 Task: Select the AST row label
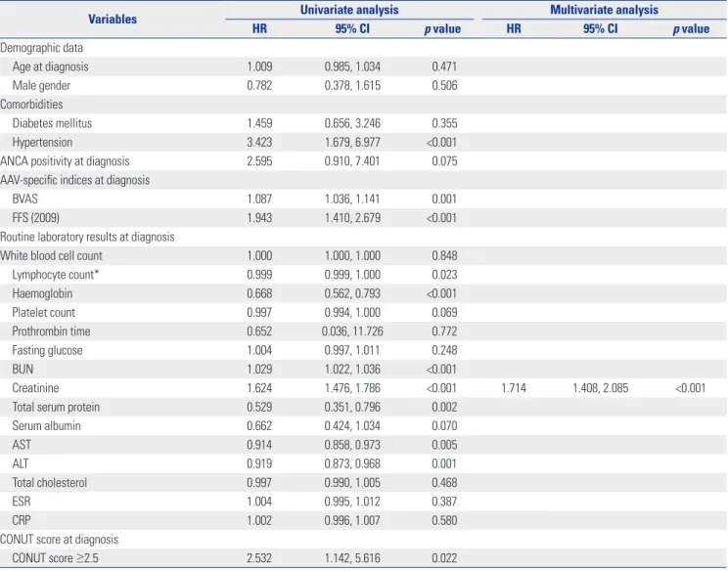(x=22, y=445)
